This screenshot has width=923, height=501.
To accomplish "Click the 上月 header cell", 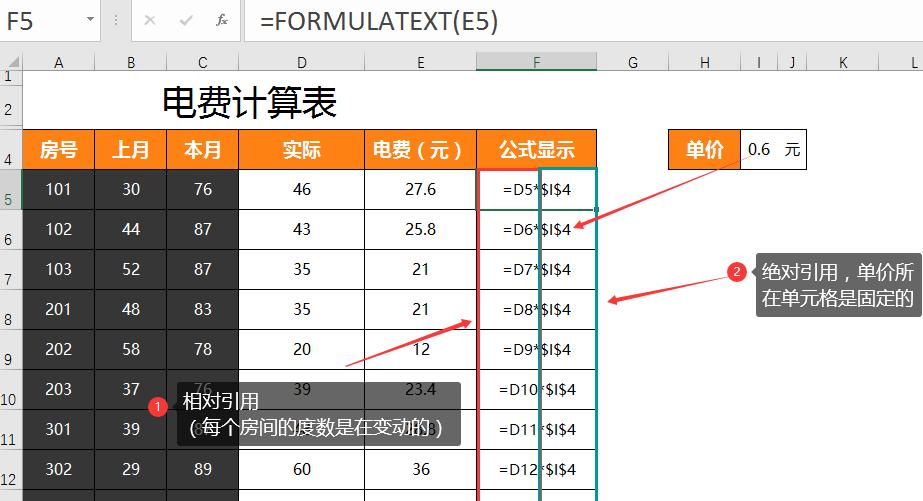I will tap(131, 150).
